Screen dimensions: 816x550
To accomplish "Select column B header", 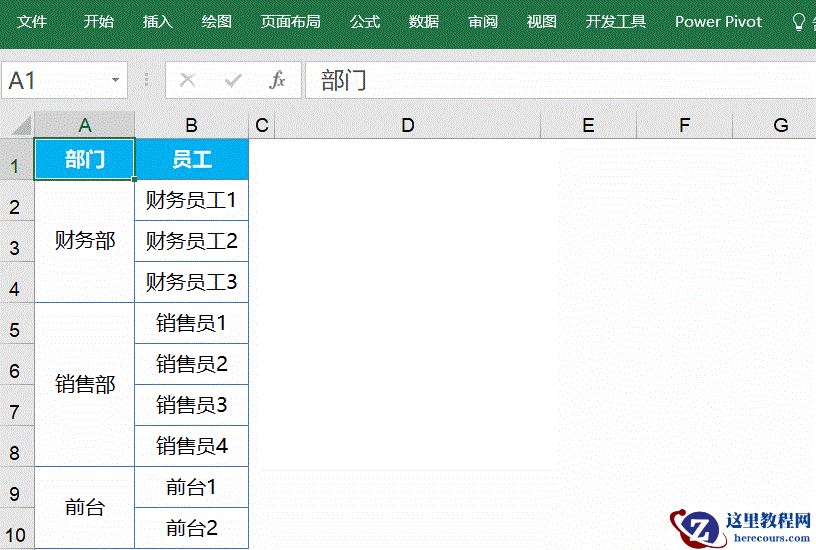I will [192, 125].
